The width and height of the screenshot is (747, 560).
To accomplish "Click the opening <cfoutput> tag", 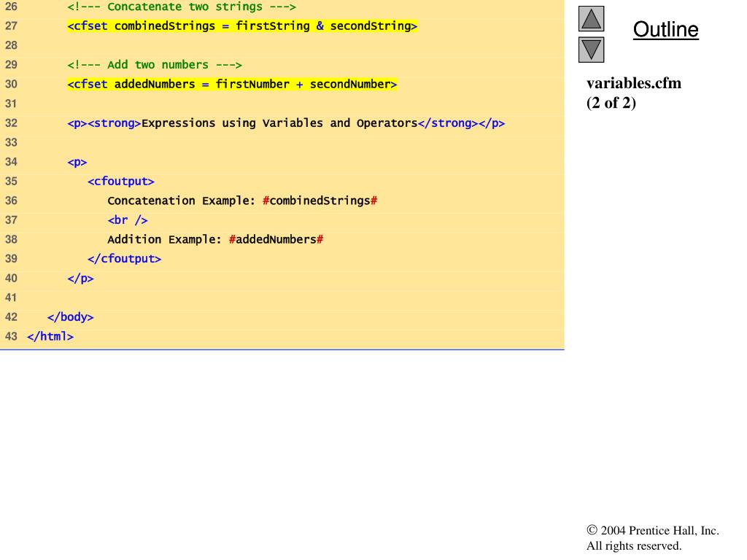I will (x=121, y=182).
